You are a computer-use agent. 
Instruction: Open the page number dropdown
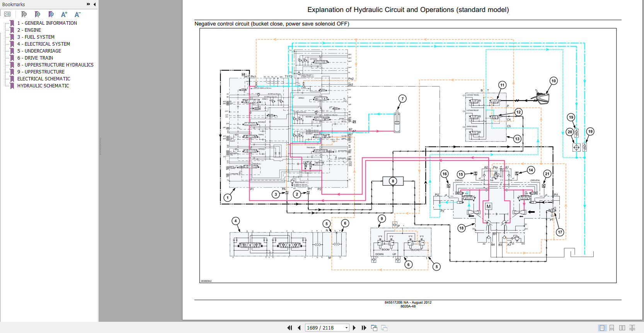coord(346,328)
